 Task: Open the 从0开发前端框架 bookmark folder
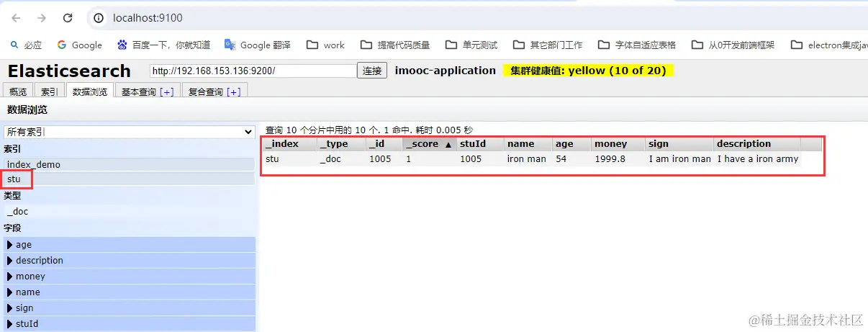pos(733,45)
